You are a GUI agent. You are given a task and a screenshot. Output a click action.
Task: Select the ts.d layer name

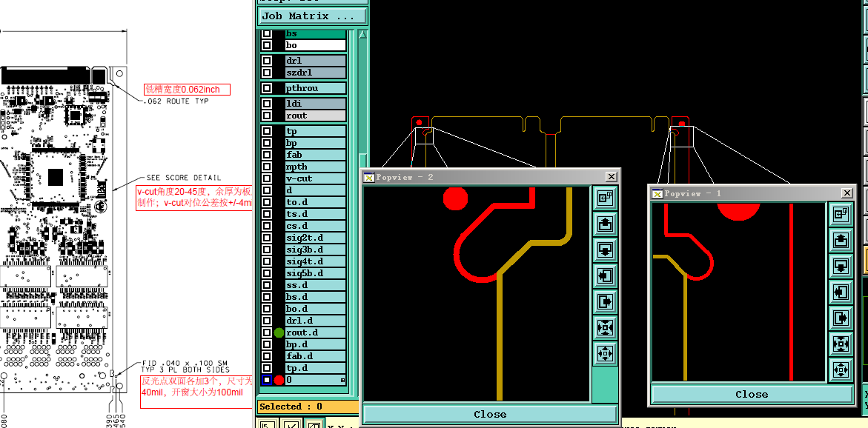pyautogui.click(x=316, y=214)
